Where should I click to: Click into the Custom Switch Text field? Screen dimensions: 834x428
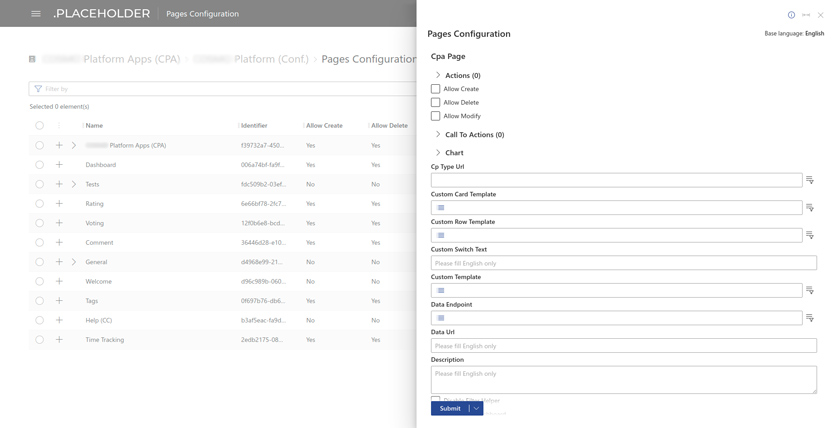click(x=623, y=263)
